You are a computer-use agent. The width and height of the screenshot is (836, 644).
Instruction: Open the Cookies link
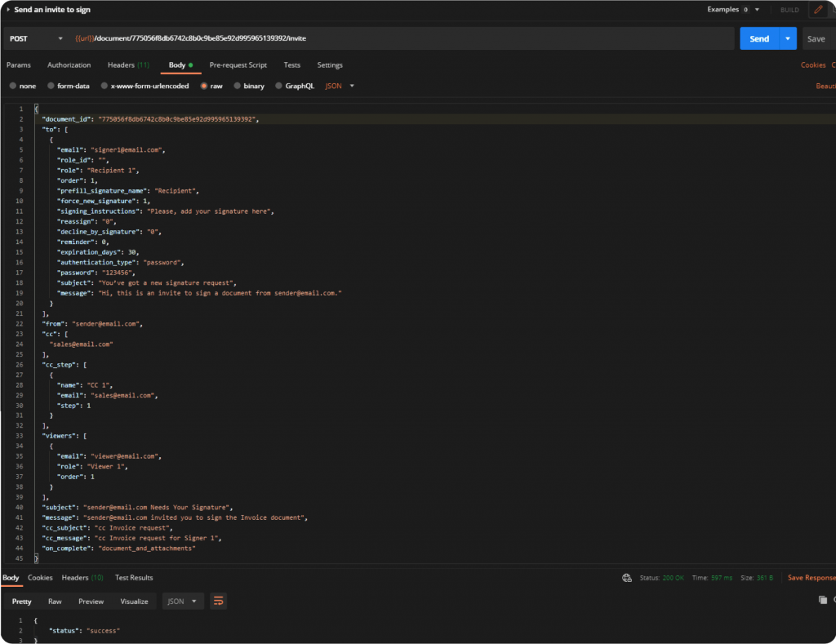(x=812, y=65)
